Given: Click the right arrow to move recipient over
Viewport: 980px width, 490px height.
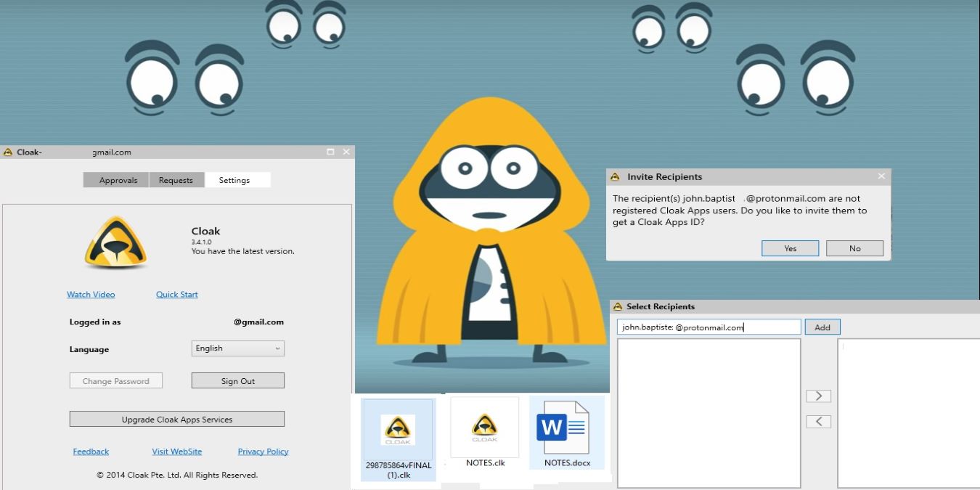Looking at the screenshot, I should 818,396.
